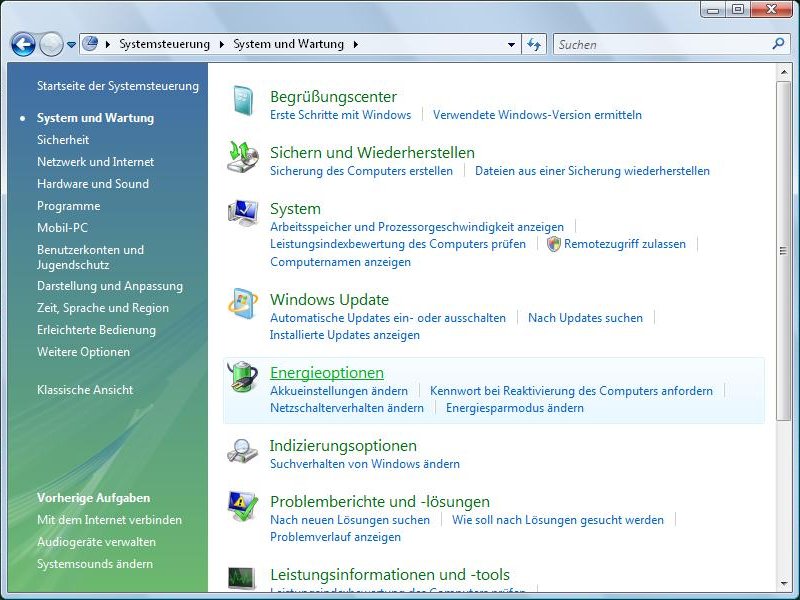The height and width of the screenshot is (600, 800).
Task: Open Sichern und Wiederherstellen heading
Action: pos(372,153)
